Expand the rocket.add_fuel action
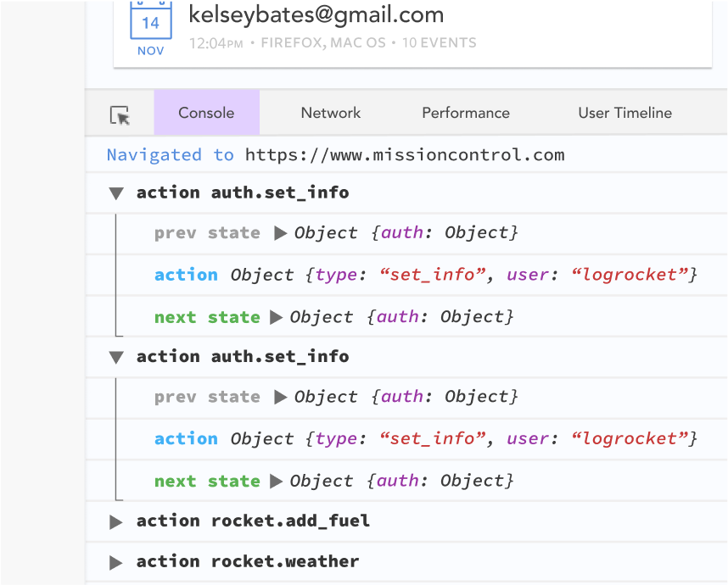Image resolution: width=728 pixels, height=585 pixels. 116,521
